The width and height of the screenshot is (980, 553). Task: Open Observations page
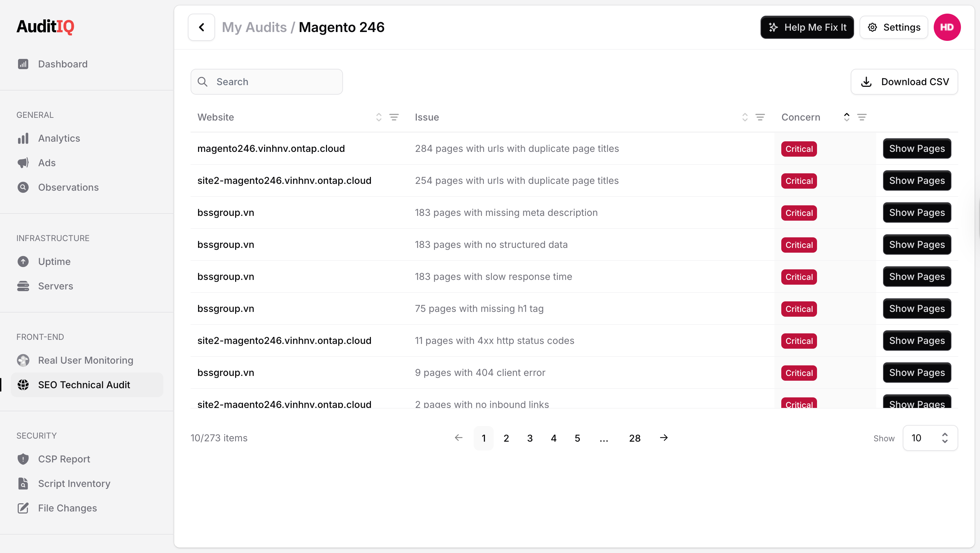(x=87, y=187)
